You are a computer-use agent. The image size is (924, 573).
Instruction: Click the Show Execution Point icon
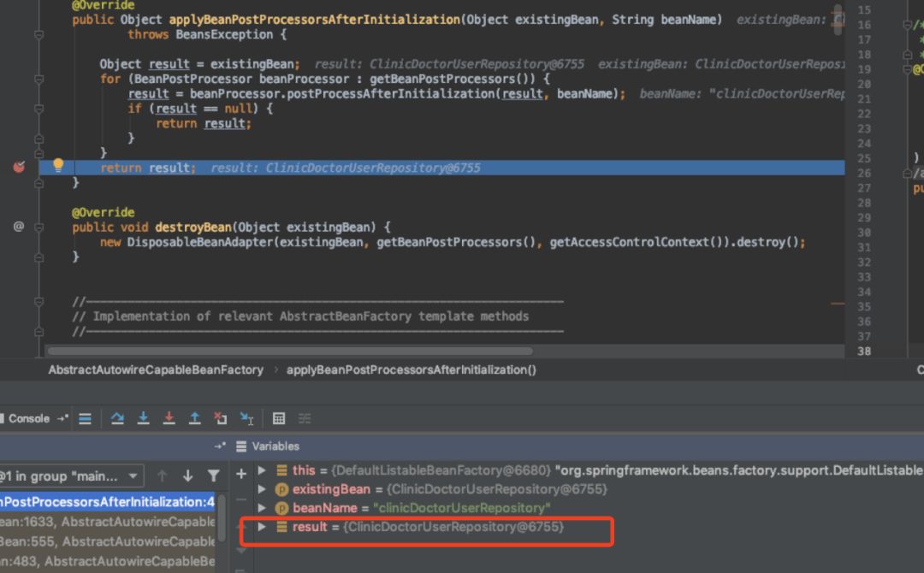click(x=85, y=418)
